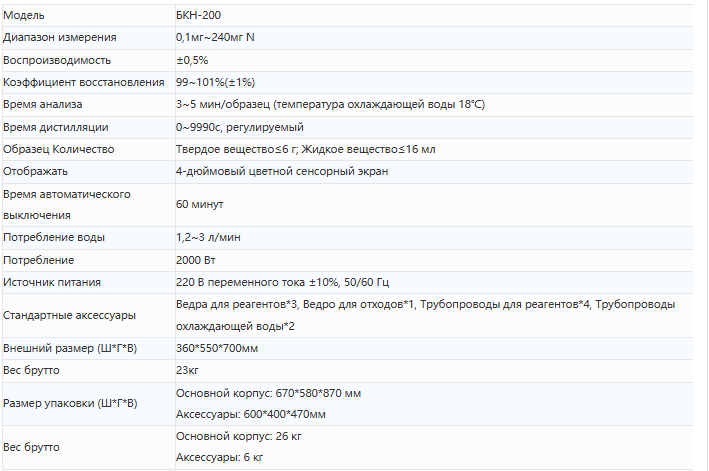This screenshot has height=471, width=709.
Task: Select the '±0,5%' value
Action: coord(191,60)
